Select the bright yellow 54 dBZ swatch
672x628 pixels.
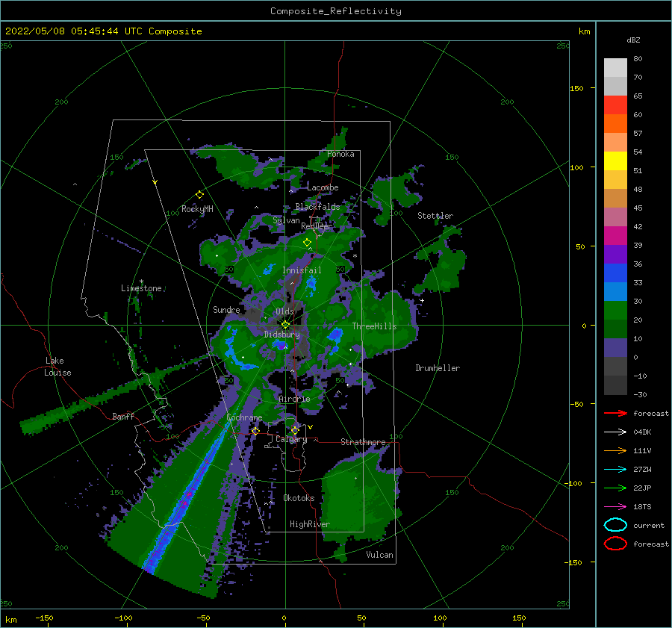pyautogui.click(x=615, y=161)
